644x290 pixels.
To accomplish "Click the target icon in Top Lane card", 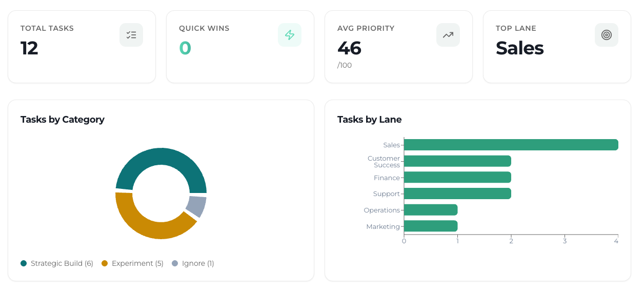I will pos(607,35).
